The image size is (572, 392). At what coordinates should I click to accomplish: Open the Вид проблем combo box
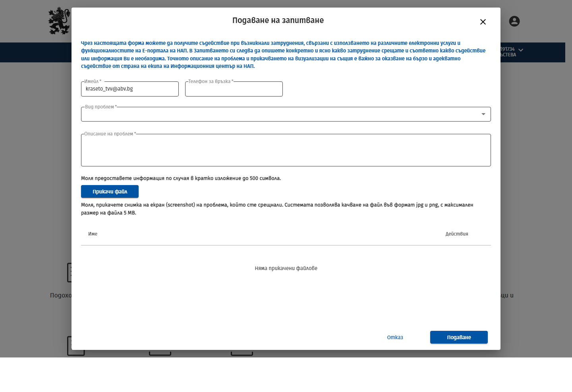[x=286, y=114]
